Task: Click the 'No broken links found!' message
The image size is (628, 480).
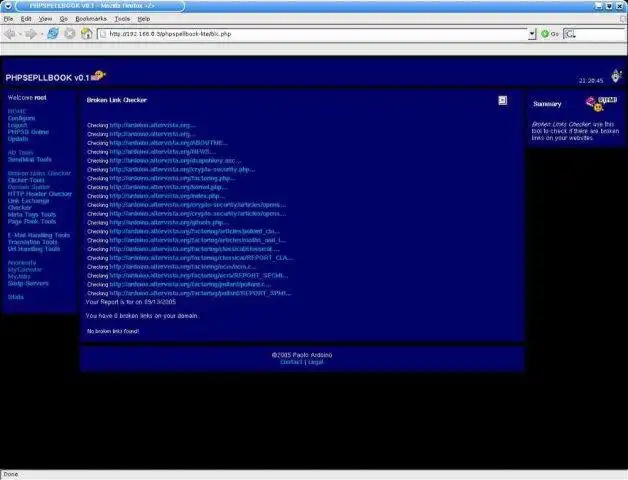Action: point(113,331)
